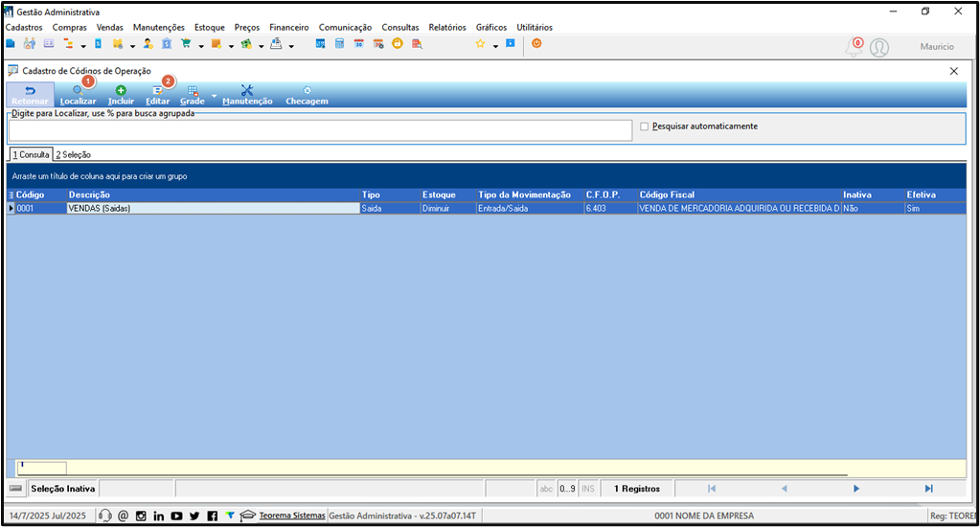Open the calculator icon

(x=339, y=43)
